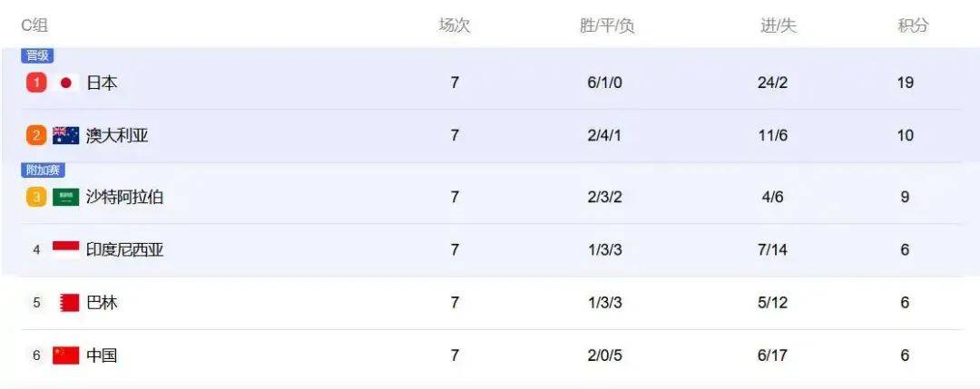The image size is (980, 389).
Task: Open the 印度尼西亚 team link
Action: [124, 249]
